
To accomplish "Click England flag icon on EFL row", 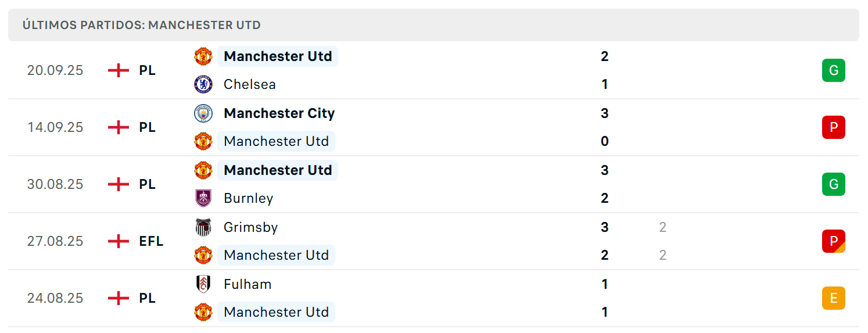I will coord(119,241).
